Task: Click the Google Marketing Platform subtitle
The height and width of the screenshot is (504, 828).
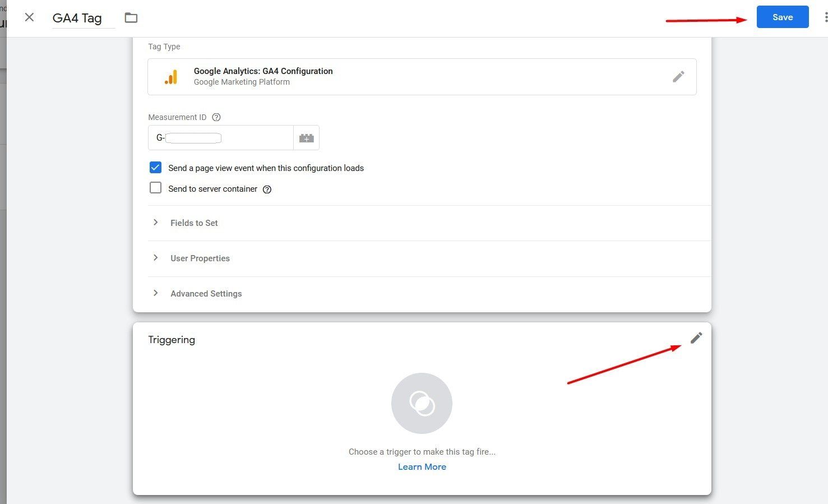Action: [x=242, y=82]
